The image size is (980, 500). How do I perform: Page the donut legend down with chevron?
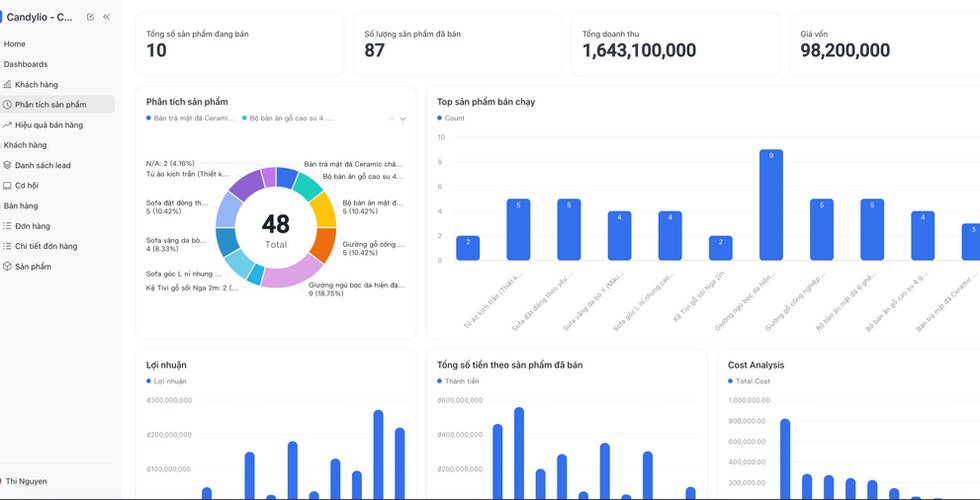point(403,119)
